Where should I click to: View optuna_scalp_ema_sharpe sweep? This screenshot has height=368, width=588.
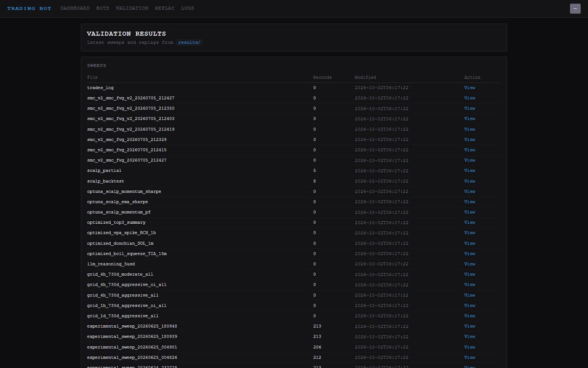tap(469, 202)
